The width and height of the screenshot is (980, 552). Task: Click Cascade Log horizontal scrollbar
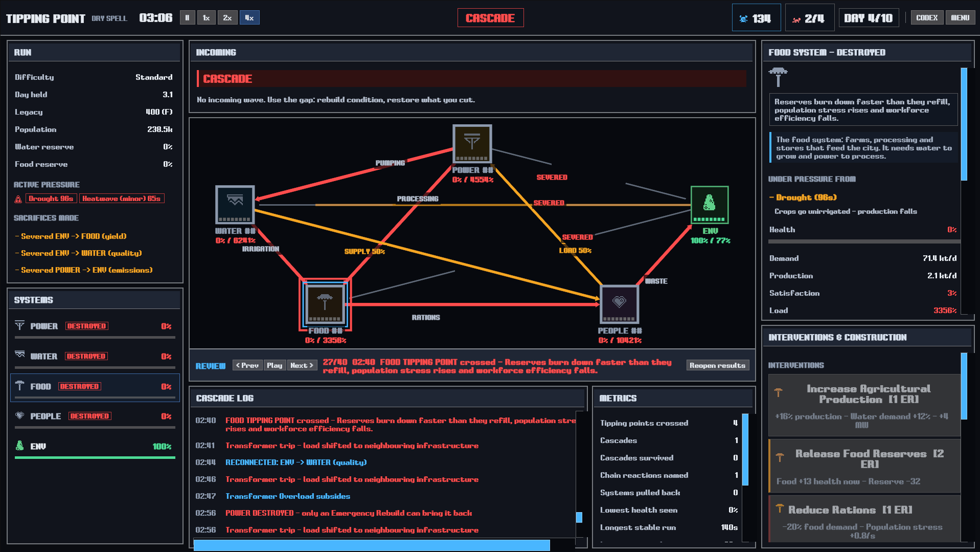(x=372, y=545)
